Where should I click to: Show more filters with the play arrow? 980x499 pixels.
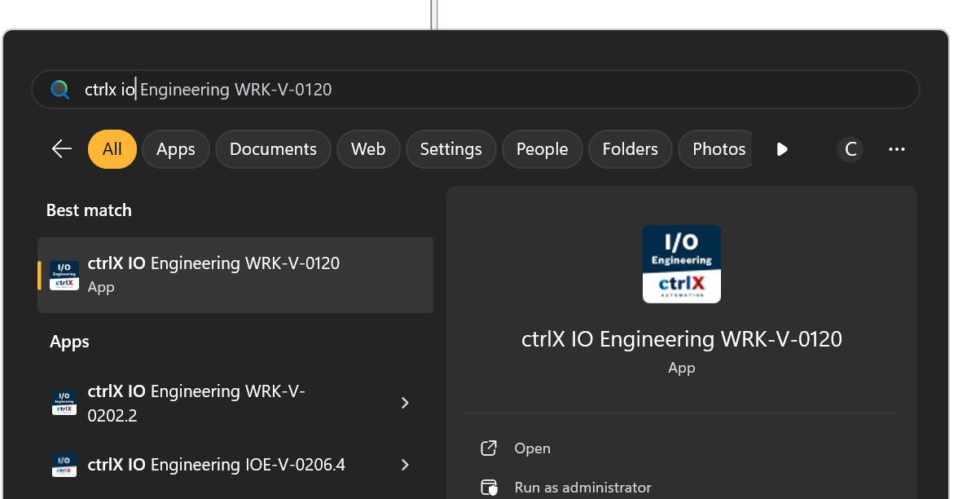click(x=782, y=149)
